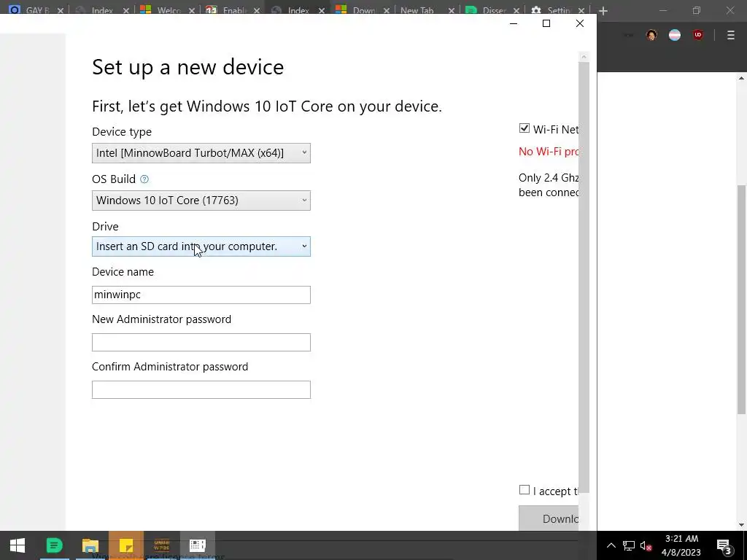
Task: Open the green chat app in taskbar
Action: click(54, 545)
